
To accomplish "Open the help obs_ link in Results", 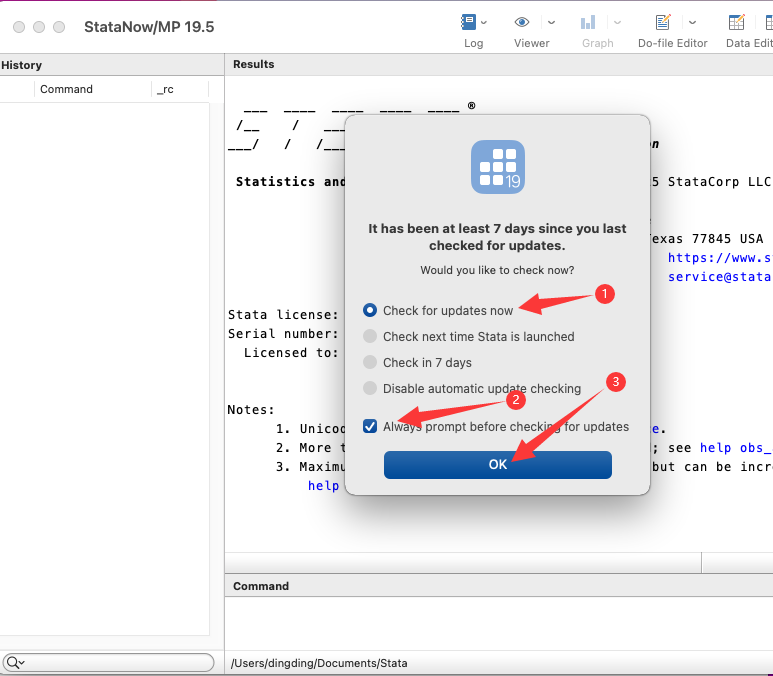I will [735, 448].
